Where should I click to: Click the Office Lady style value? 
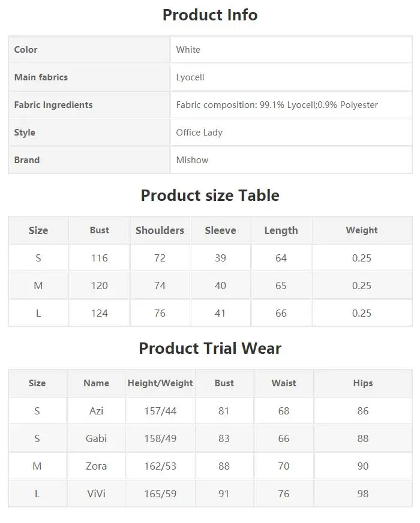pos(199,133)
